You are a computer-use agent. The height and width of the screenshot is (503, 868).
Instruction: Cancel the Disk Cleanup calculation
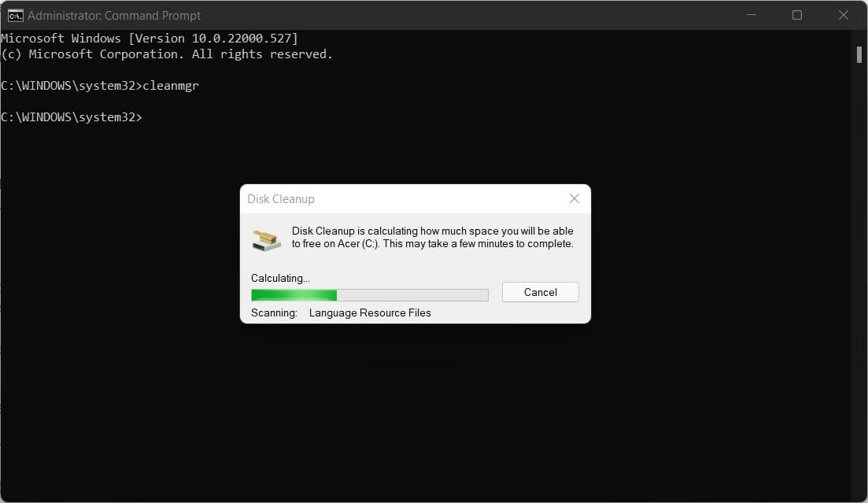tap(541, 292)
